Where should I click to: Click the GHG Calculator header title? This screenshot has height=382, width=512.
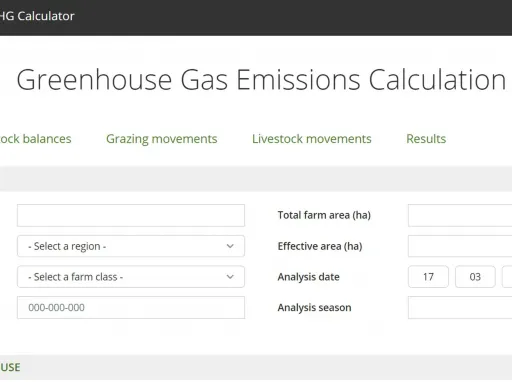pos(37,16)
